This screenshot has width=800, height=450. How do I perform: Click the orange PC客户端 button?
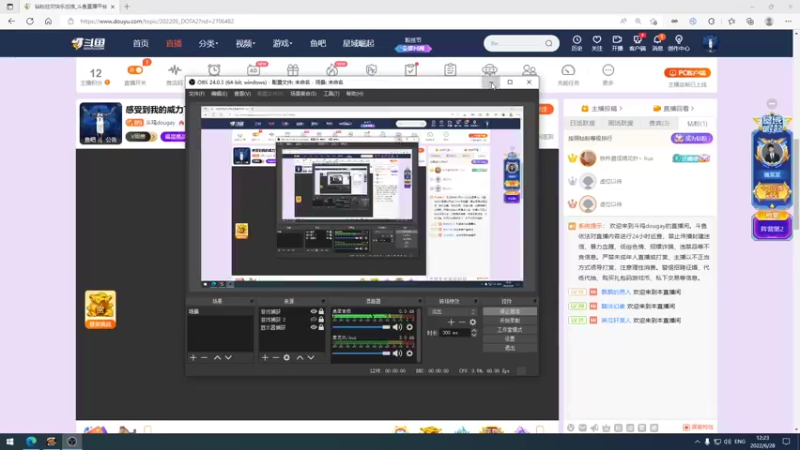point(687,72)
